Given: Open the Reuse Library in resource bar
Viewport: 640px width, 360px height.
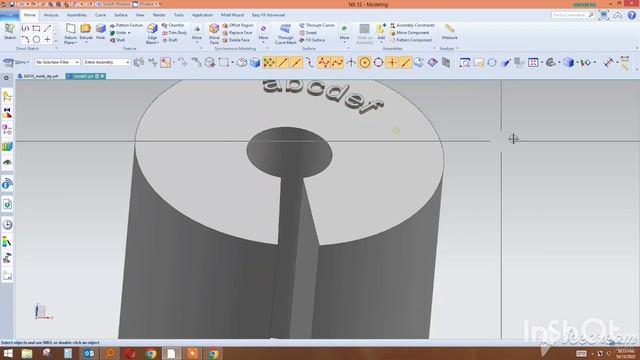Looking at the screenshot, I should pos(7,146).
